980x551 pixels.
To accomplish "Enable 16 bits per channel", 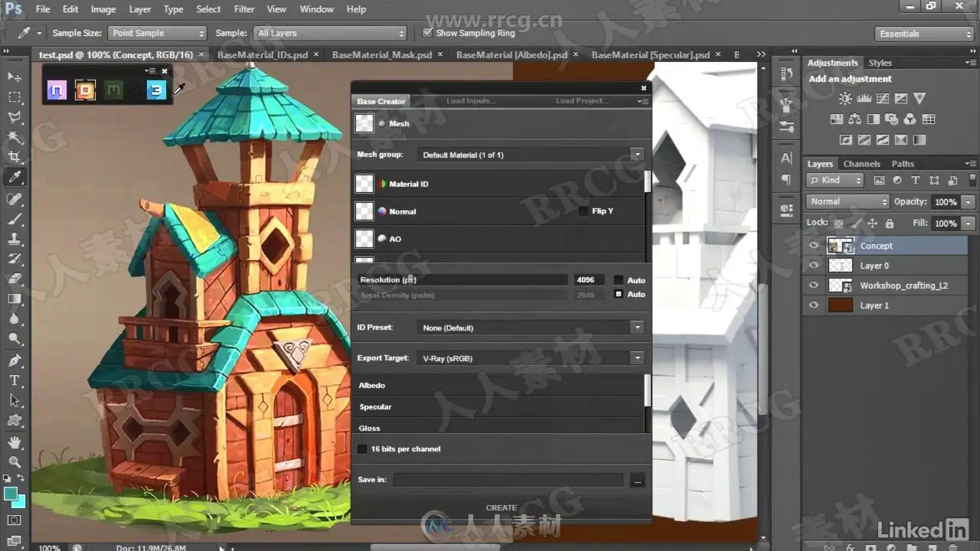I will click(362, 449).
